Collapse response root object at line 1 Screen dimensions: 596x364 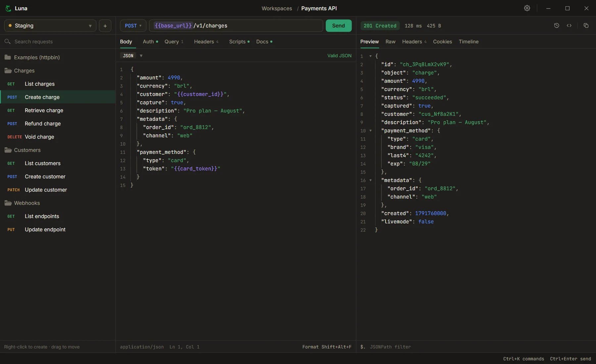(x=371, y=56)
